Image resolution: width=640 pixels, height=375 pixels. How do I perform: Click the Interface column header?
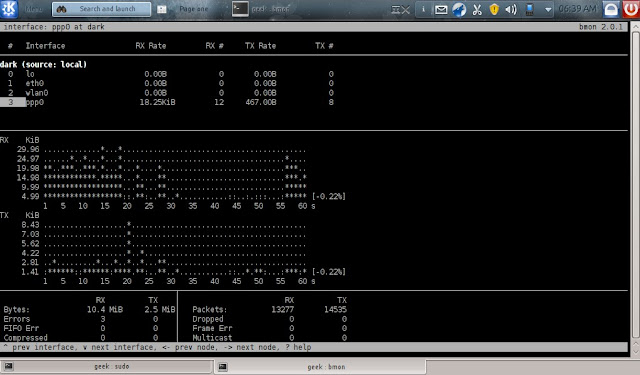[45, 46]
